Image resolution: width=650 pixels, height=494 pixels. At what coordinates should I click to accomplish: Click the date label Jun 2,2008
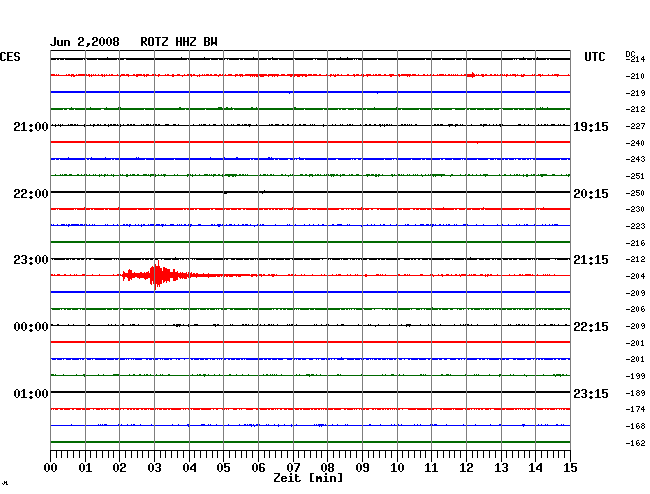coord(85,42)
